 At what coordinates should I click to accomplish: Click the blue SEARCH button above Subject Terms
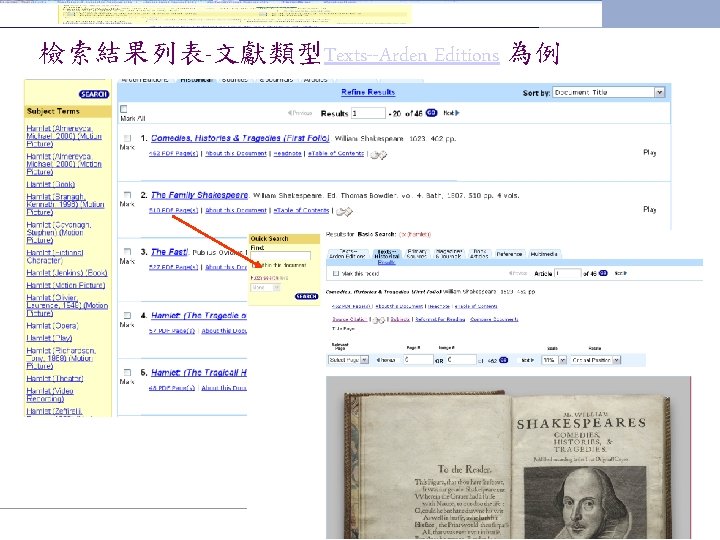pyautogui.click(x=94, y=94)
